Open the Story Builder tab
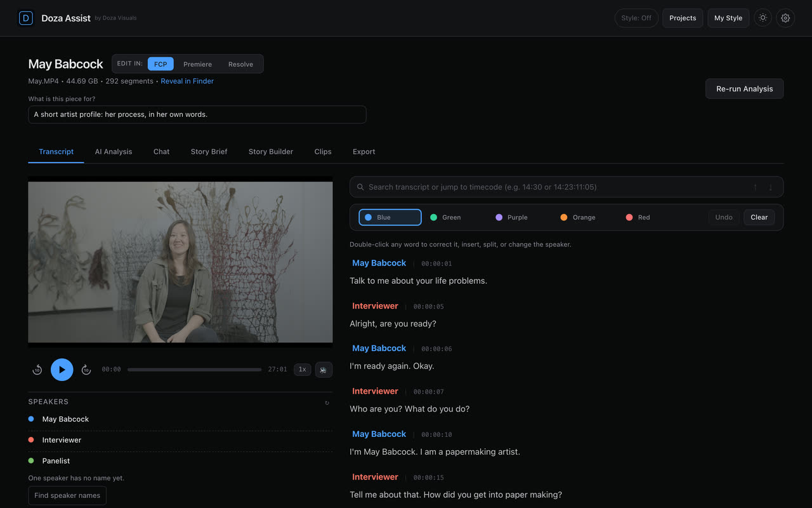Screen dimensions: 812x508 (x=271, y=152)
